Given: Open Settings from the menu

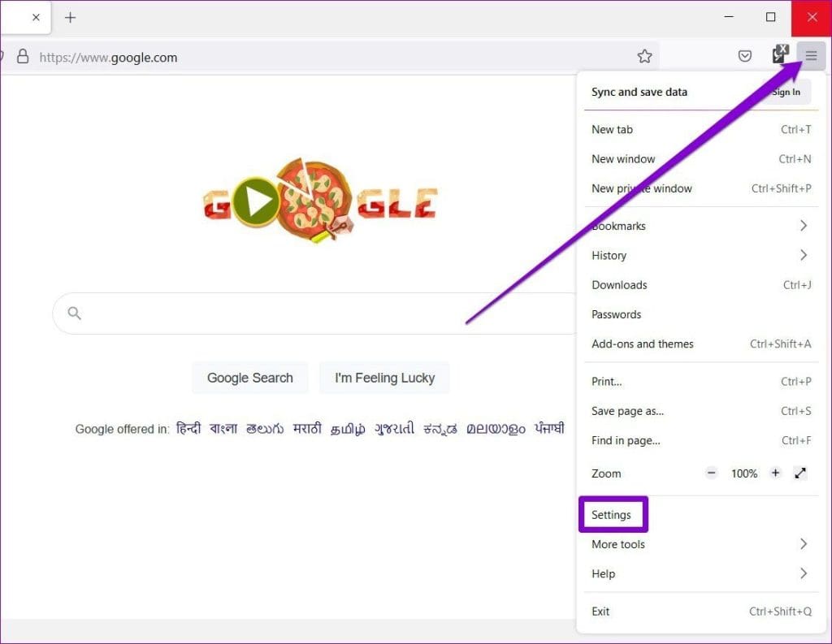Looking at the screenshot, I should click(612, 515).
